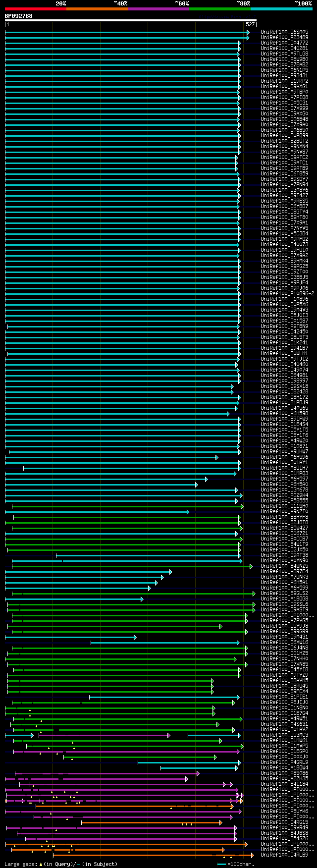The width and height of the screenshot is (317, 868).
Task: Click the UniRef100_B5W427 label
Action: click(284, 528)
